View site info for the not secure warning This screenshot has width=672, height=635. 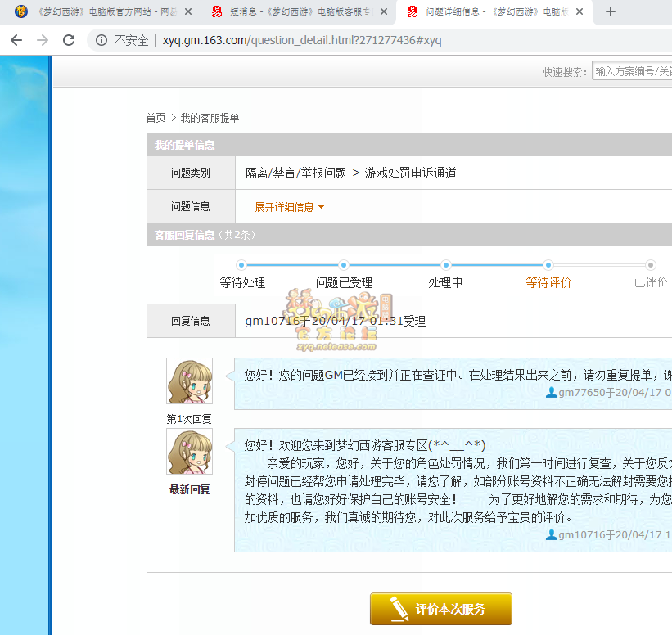tap(101, 40)
